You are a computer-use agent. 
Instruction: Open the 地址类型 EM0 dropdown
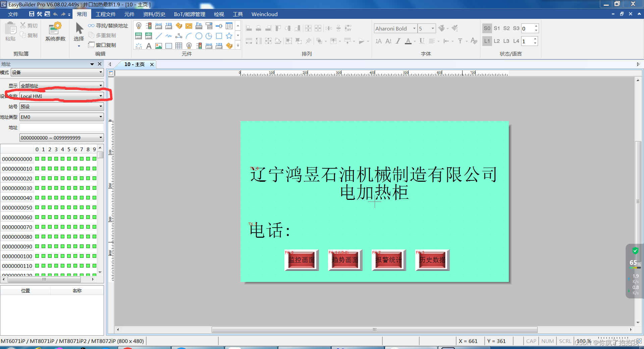coord(62,117)
